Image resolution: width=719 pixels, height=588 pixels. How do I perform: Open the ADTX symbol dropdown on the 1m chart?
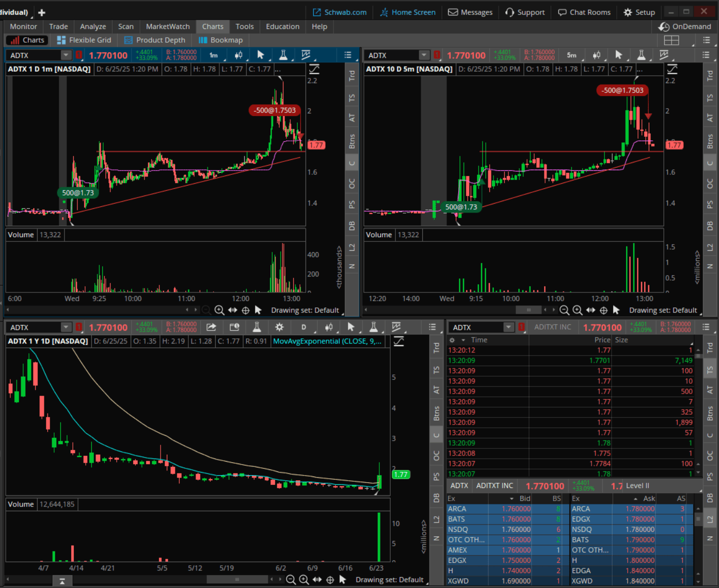(66, 55)
